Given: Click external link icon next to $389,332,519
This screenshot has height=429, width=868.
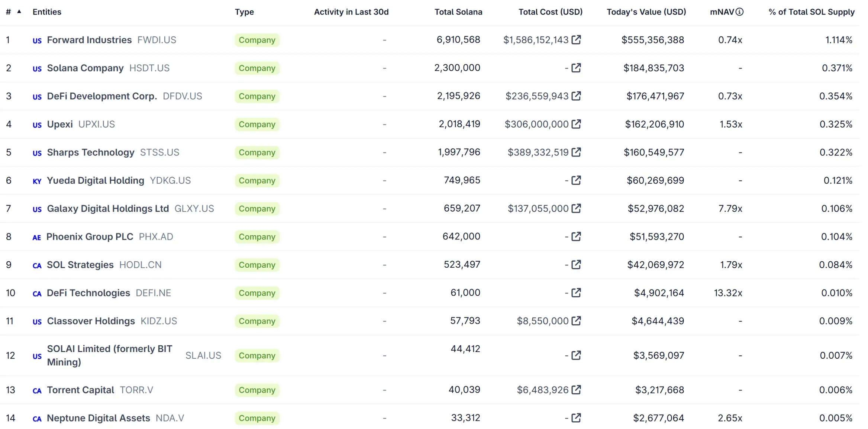Looking at the screenshot, I should pos(576,152).
